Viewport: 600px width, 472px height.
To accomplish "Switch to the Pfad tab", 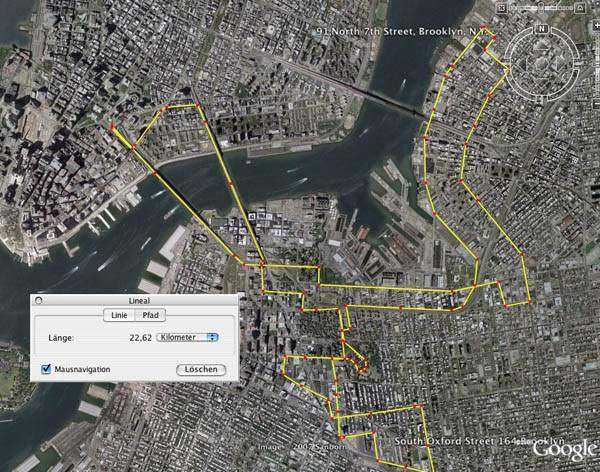I will tap(150, 315).
